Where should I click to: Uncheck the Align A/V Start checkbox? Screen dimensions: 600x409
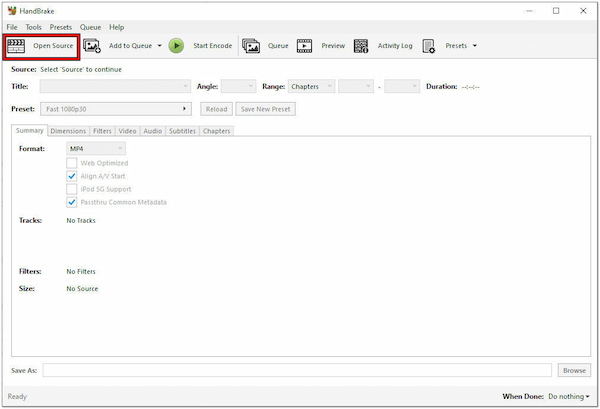72,176
